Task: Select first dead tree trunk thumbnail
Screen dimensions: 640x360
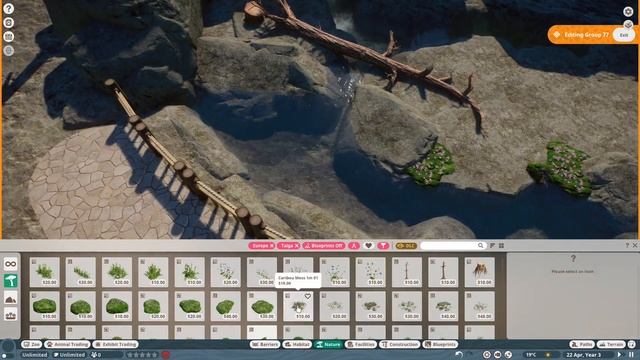Action: click(407, 272)
